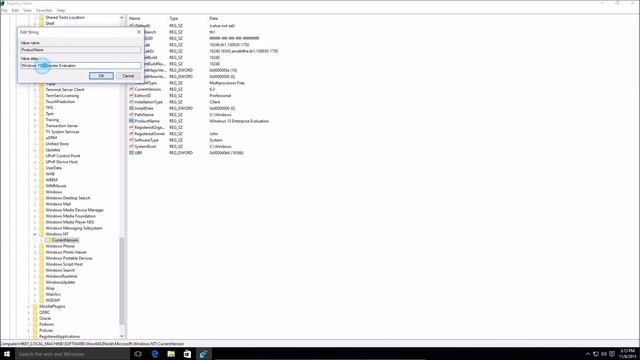
Task: Click the UBR DWORD value icon
Action: (x=131, y=153)
